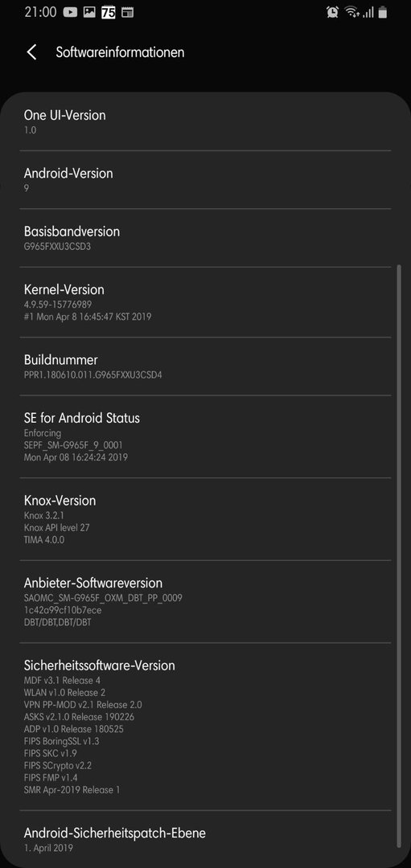This screenshot has width=411, height=868.
Task: Tap the mobile signal strength icon
Action: coord(368,12)
